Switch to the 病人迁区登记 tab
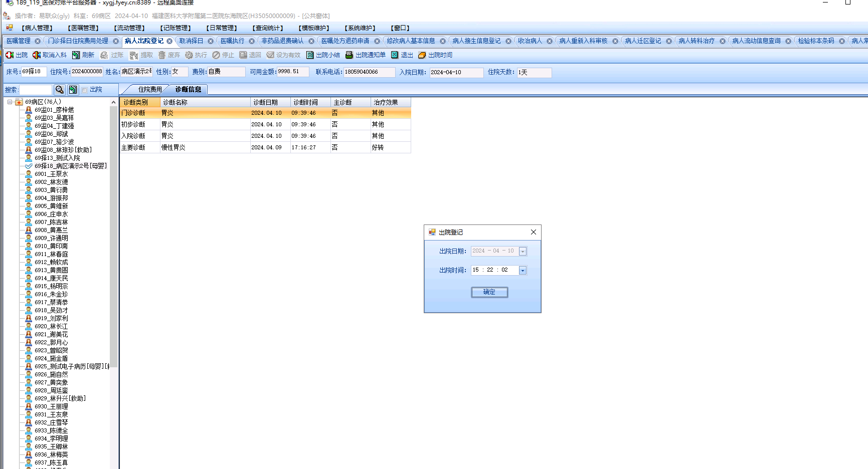The width and height of the screenshot is (868, 469). coord(643,41)
